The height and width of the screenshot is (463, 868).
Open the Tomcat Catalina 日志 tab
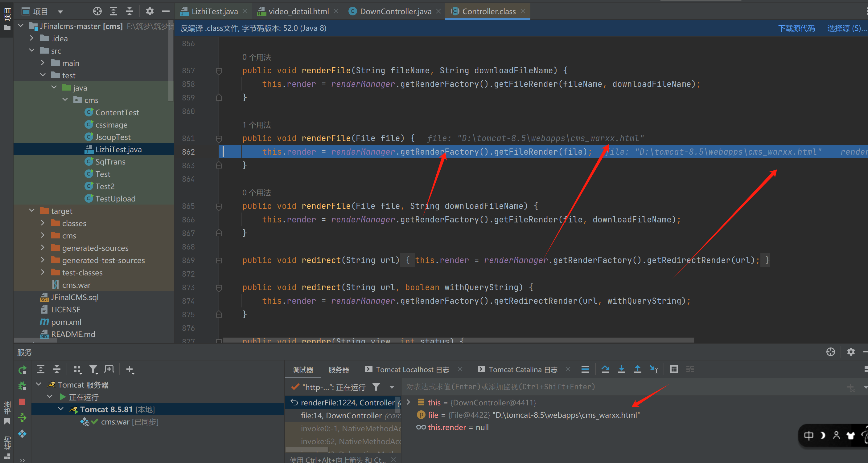pyautogui.click(x=518, y=370)
